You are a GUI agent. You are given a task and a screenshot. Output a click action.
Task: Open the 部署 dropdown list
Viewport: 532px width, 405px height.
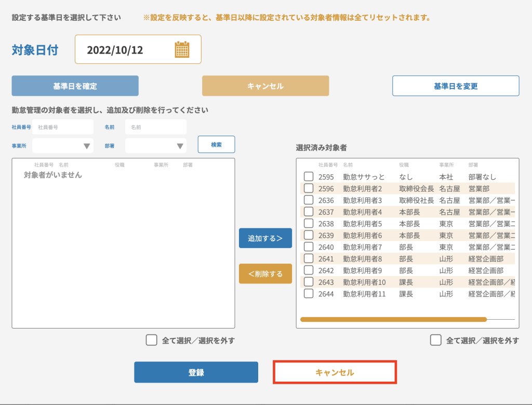tap(156, 146)
